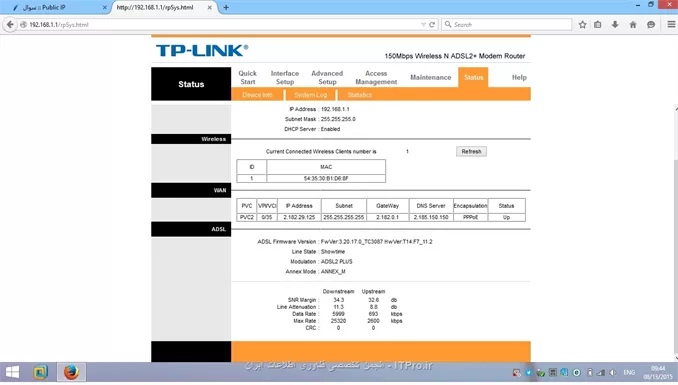
Task: Click the Firefox taskbar icon
Action: coord(71,372)
